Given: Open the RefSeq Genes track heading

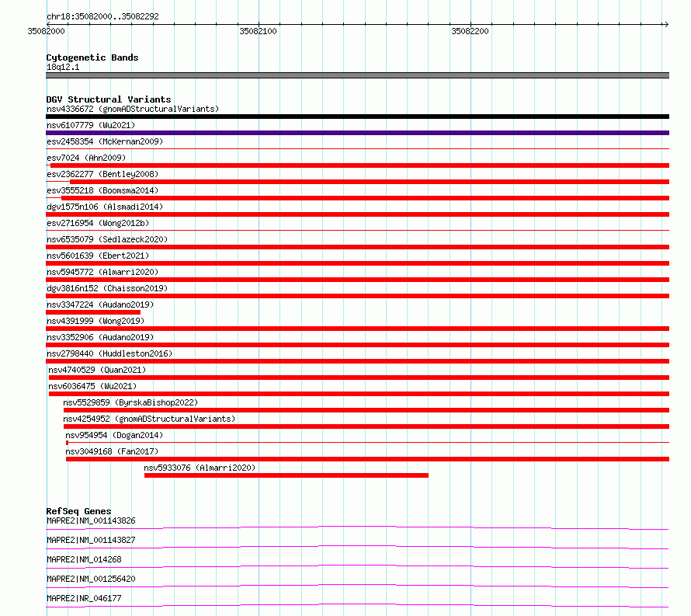Looking at the screenshot, I should (x=78, y=511).
